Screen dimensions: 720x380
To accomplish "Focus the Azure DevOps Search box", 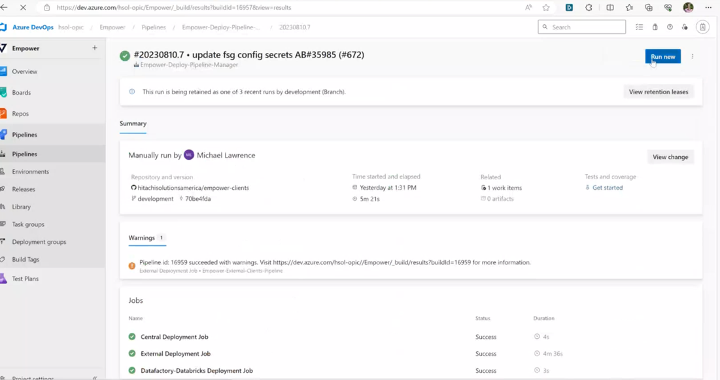I will point(582,27).
